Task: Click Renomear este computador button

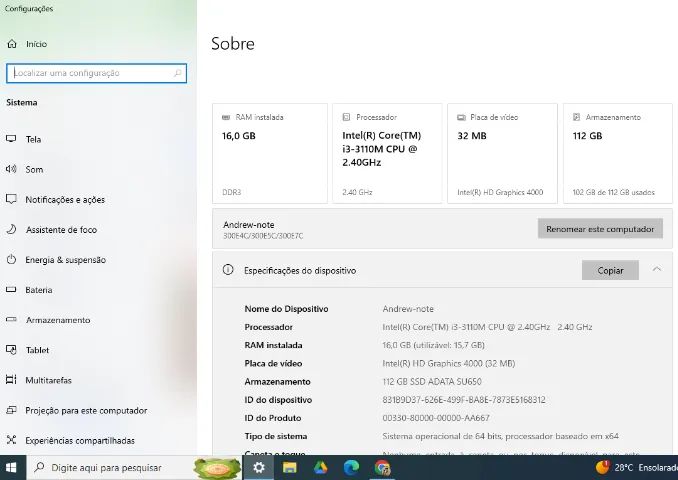Action: coord(600,229)
